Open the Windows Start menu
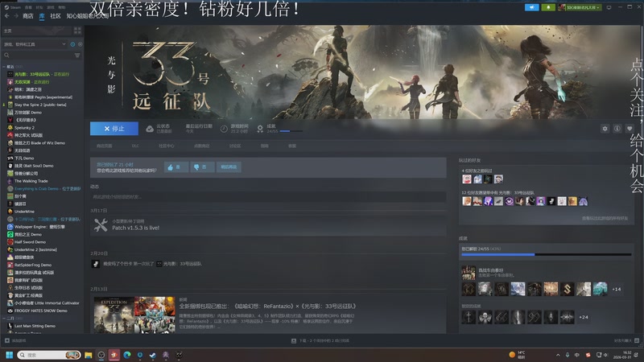This screenshot has height=362, width=644. [9, 355]
